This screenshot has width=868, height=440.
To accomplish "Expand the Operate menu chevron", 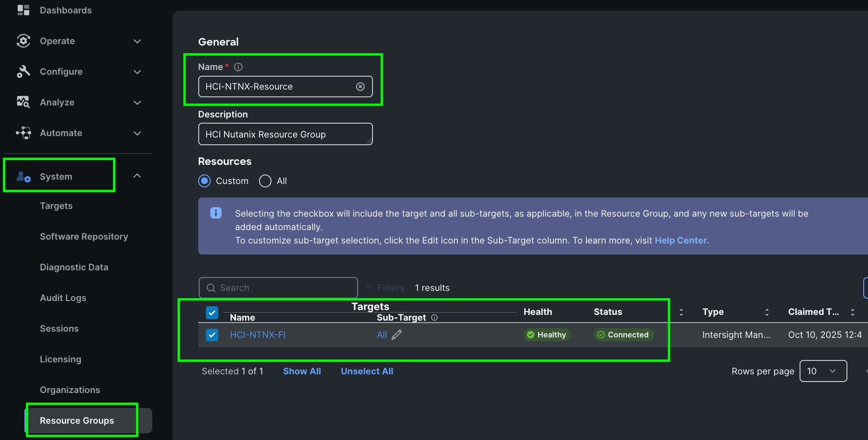I will (137, 41).
